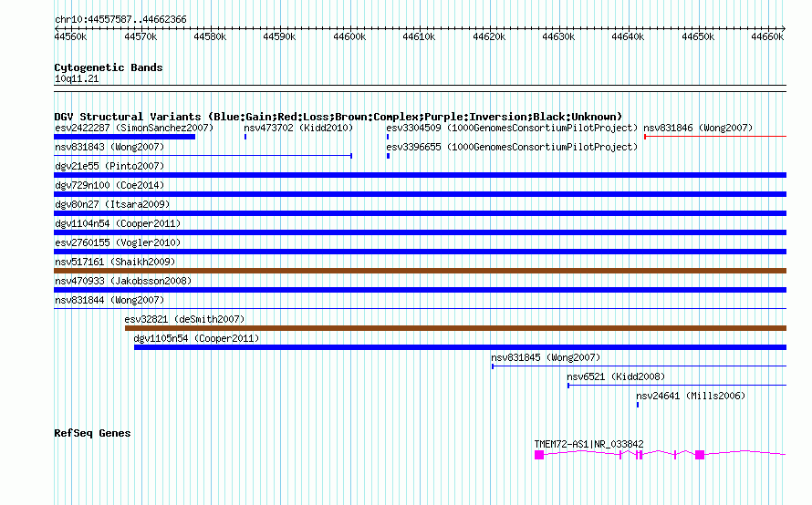
Task: Select the blue bar below dgv1104n54 (Cooper2011)
Action: (420, 232)
